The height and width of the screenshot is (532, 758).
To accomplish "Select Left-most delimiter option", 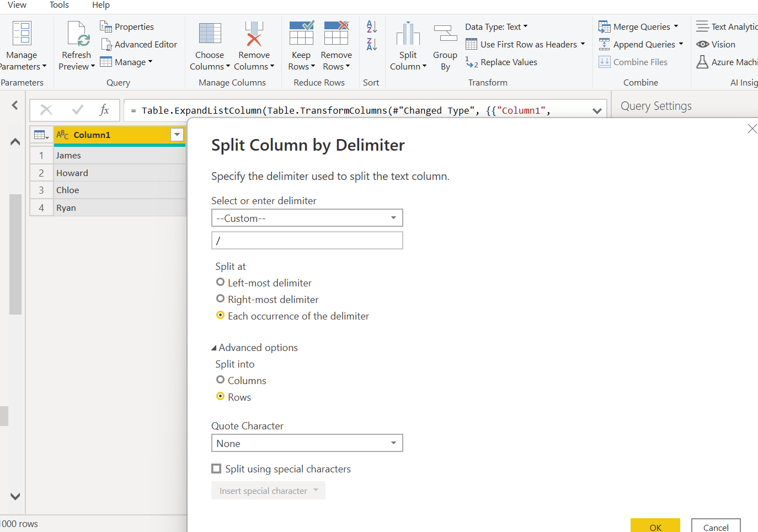I will point(220,282).
